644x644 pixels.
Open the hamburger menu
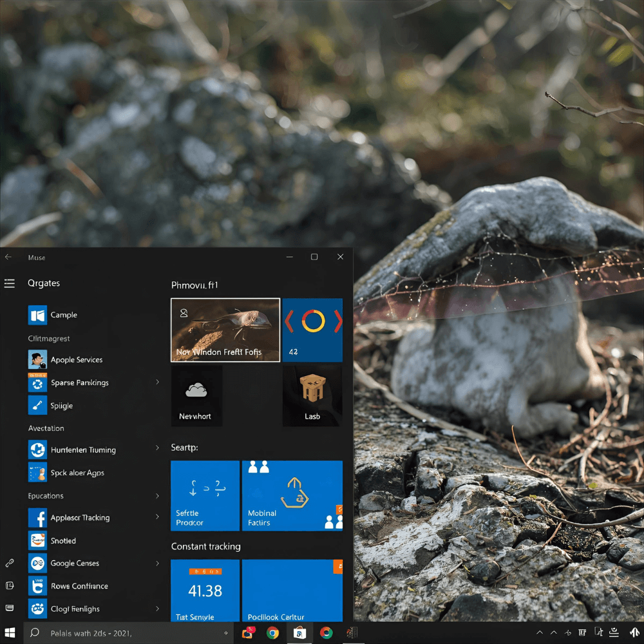coord(9,283)
